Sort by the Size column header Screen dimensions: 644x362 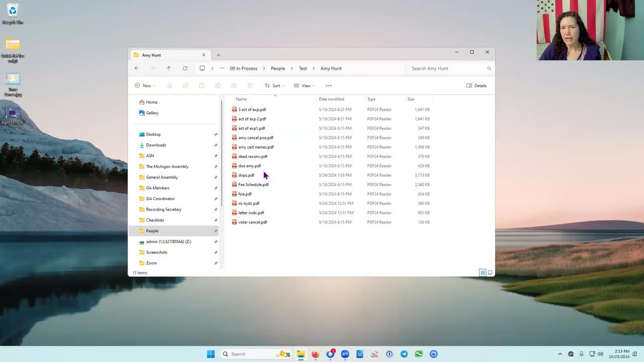411,99
